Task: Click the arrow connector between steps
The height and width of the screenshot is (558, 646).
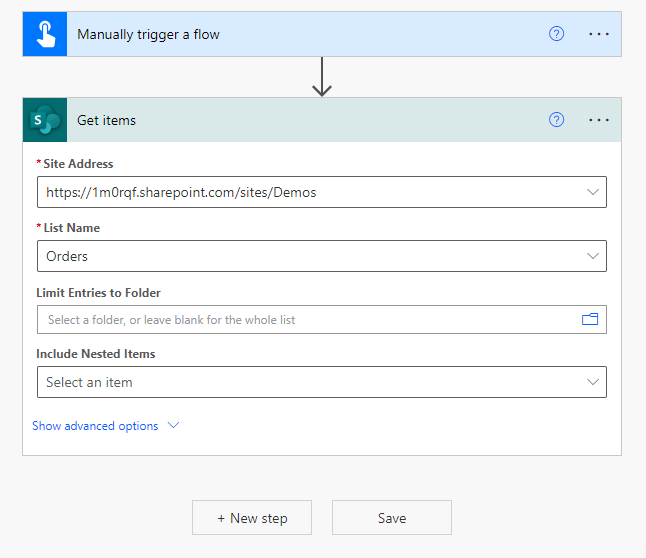Action: tap(322, 77)
